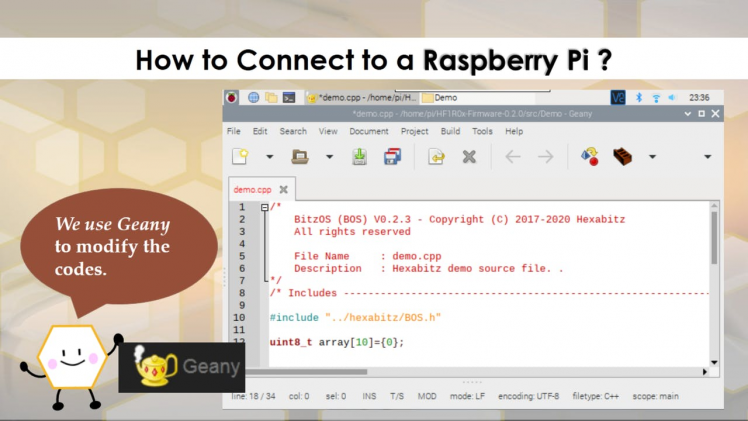Navigate forward one location arrow
The height and width of the screenshot is (421, 748).
[545, 156]
